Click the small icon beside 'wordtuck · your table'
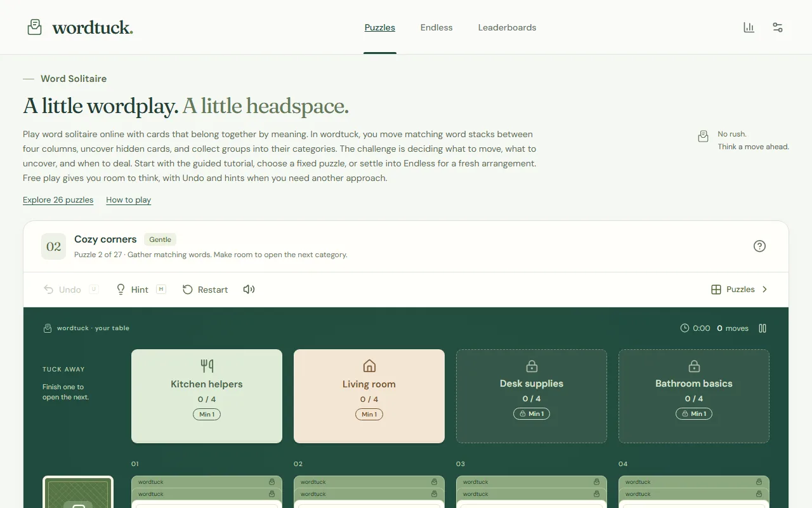The width and height of the screenshot is (812, 508). [48, 328]
